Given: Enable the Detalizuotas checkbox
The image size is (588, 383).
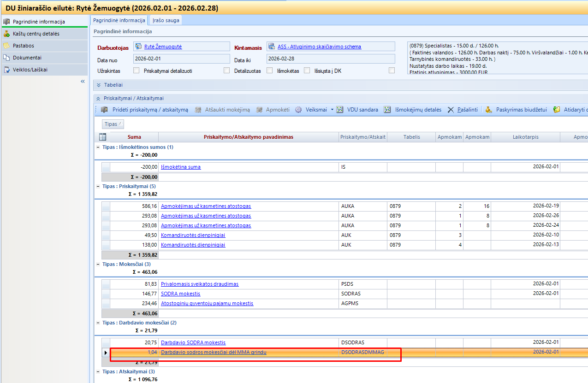Looking at the screenshot, I should tap(270, 71).
